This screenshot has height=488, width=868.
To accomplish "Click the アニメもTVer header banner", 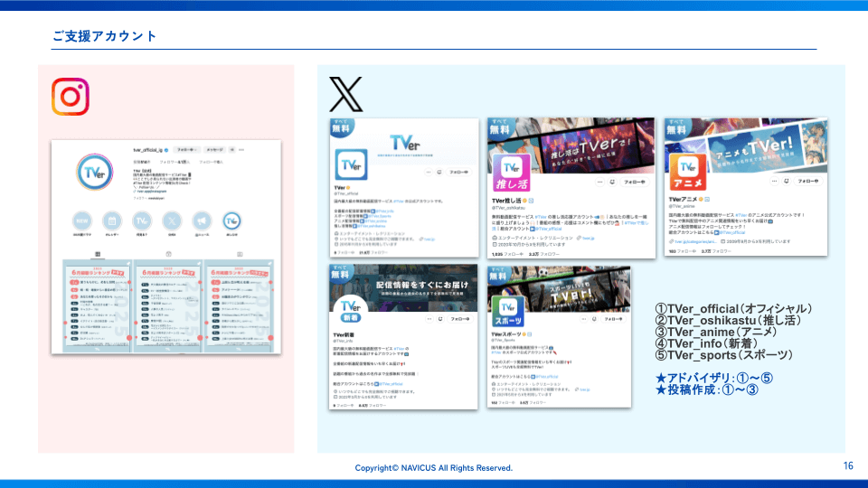I will [x=746, y=144].
